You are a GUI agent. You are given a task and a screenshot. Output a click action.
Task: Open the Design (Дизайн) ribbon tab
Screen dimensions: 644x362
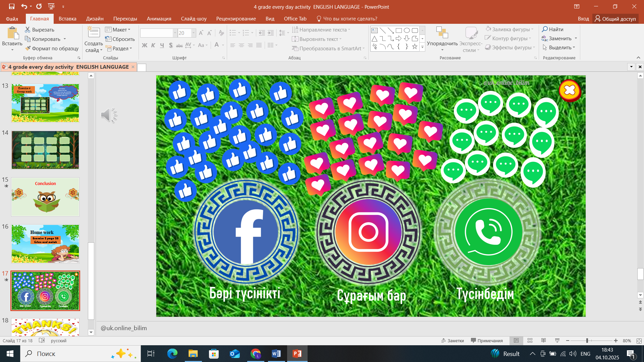[95, 19]
